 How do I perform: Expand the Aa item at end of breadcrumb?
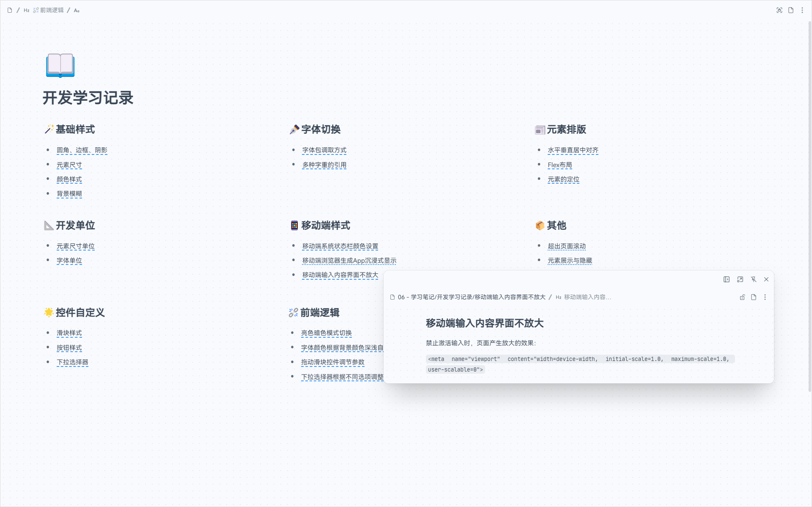[77, 10]
